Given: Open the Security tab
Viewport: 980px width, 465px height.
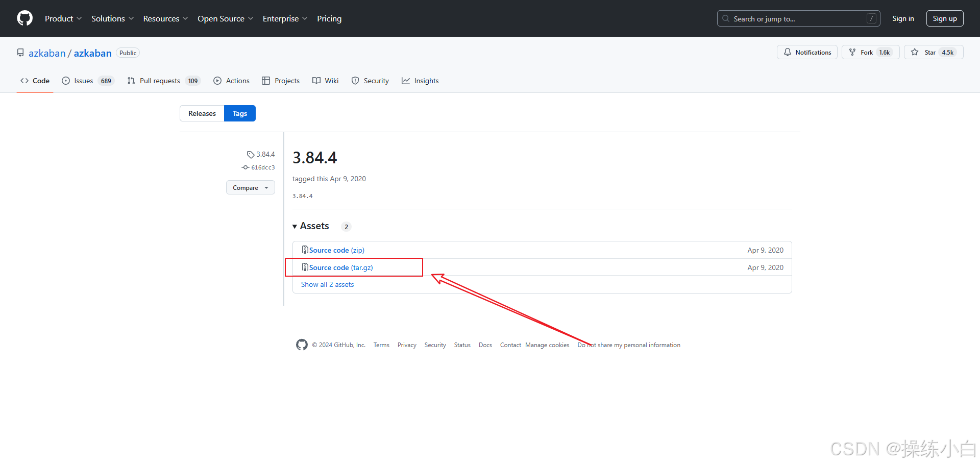Looking at the screenshot, I should tap(370, 81).
